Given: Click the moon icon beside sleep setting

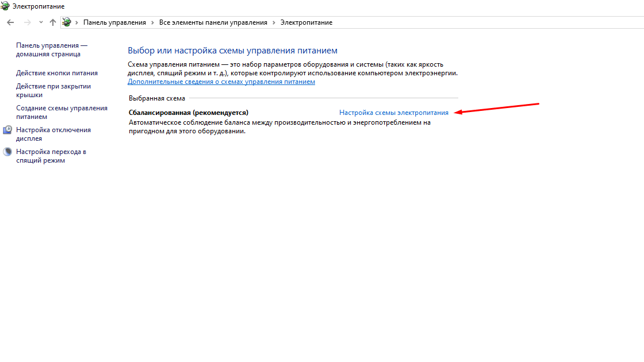Looking at the screenshot, I should point(7,152).
